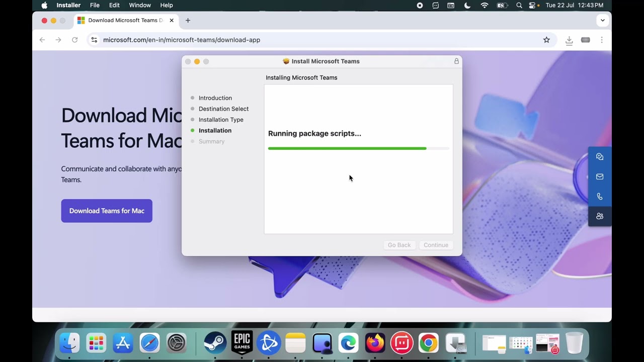Viewport: 644px width, 362px height.
Task: Click the Installer app icon in dock
Action: [x=456, y=343]
